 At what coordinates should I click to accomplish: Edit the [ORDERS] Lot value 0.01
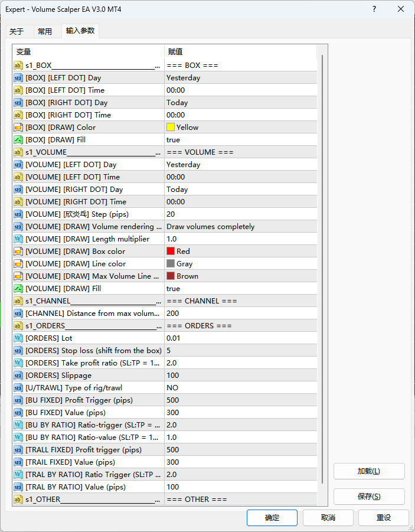(x=241, y=338)
